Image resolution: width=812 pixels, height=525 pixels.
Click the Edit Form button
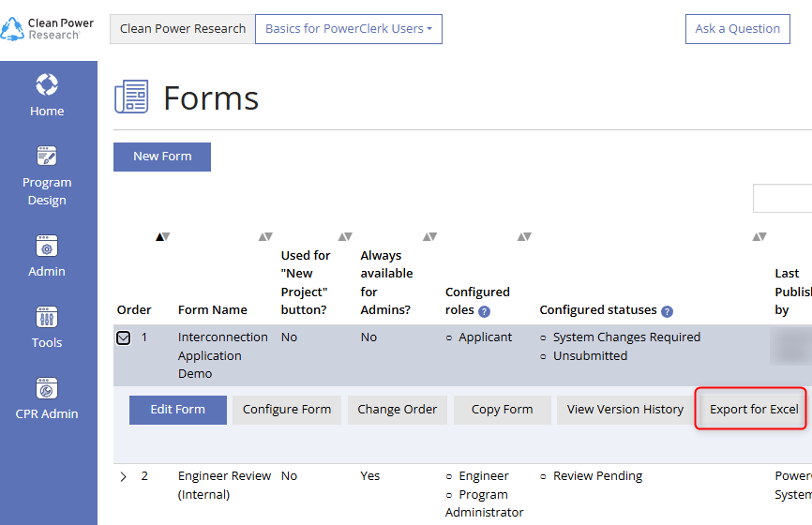point(177,410)
